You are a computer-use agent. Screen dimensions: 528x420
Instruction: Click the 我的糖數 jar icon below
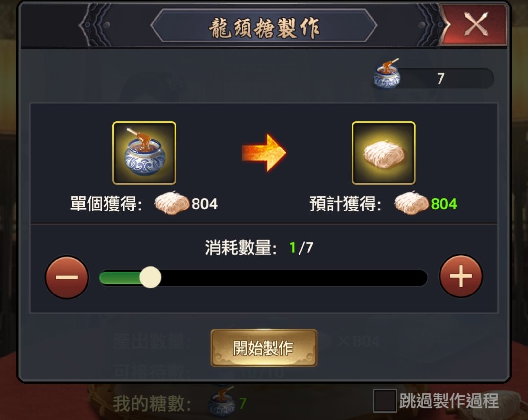[x=221, y=401]
